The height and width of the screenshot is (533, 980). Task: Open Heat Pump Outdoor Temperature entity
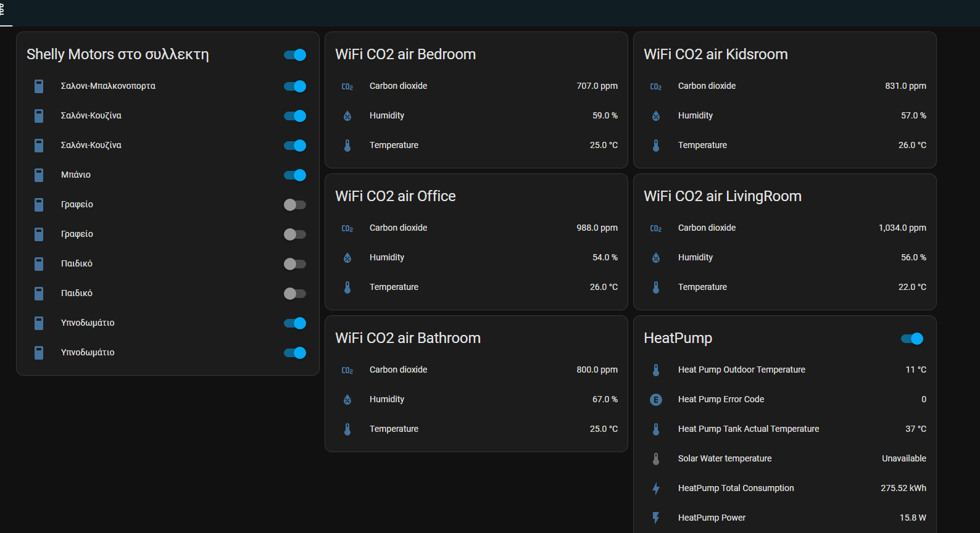point(741,370)
